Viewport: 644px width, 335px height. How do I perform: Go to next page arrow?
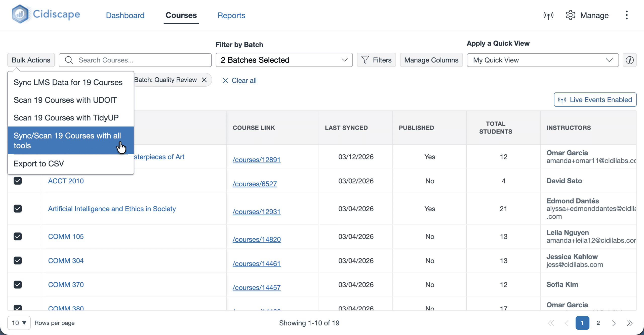pos(614,323)
